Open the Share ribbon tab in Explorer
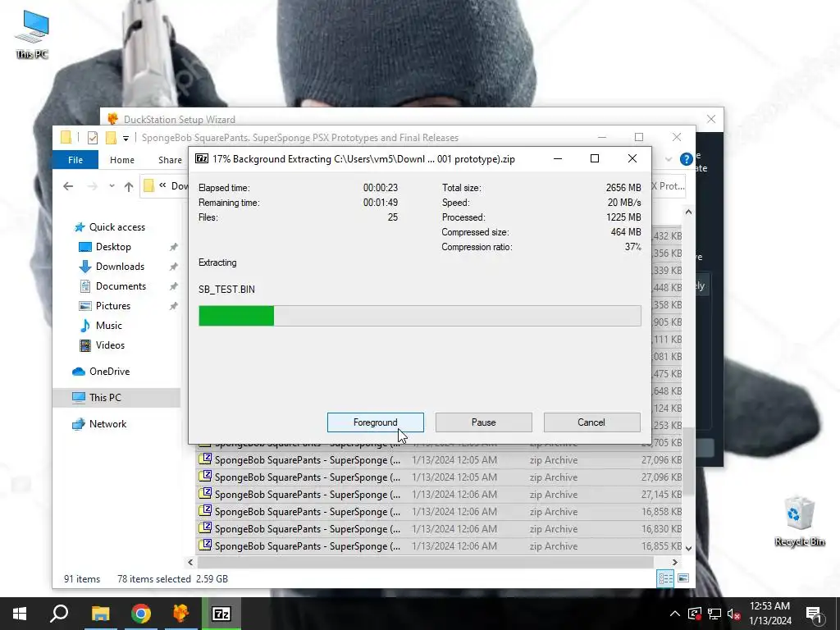Image resolution: width=840 pixels, height=630 pixels. pyautogui.click(x=170, y=160)
